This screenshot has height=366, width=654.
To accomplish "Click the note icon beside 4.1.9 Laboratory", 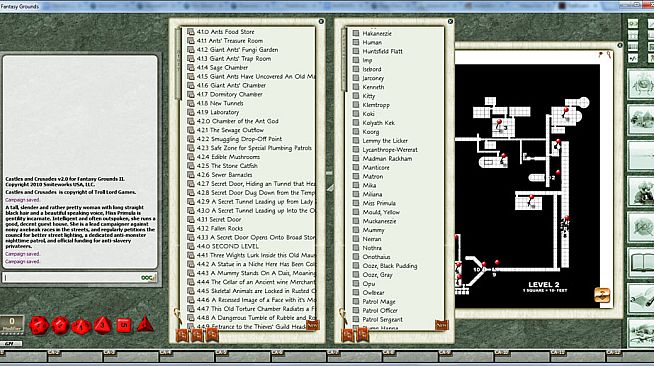I will (191, 112).
